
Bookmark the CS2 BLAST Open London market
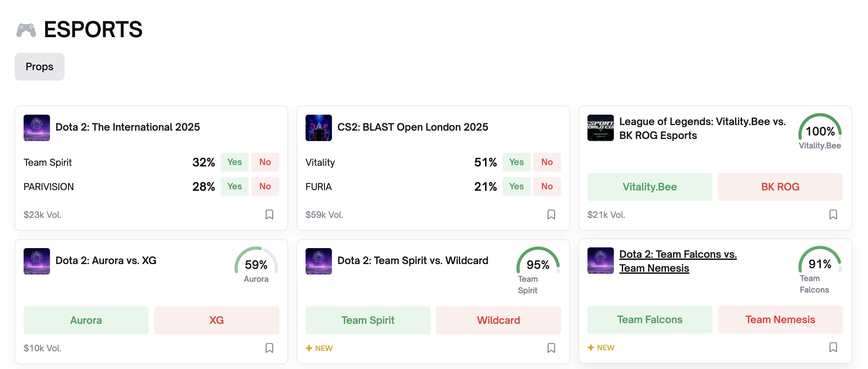pos(551,214)
